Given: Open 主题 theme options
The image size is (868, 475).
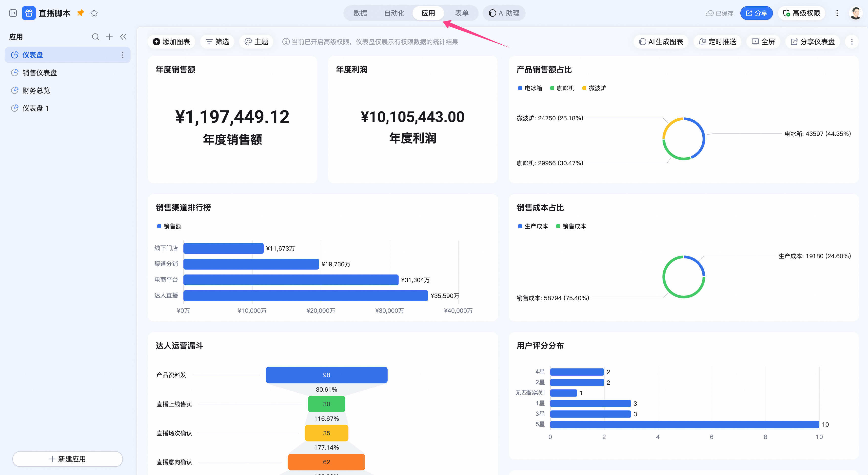Looking at the screenshot, I should click(256, 42).
